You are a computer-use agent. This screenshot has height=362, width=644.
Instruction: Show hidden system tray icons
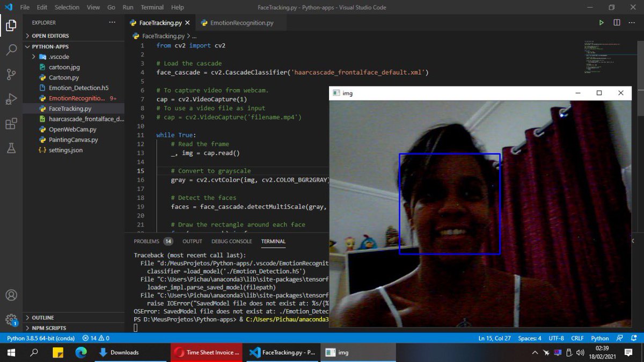(x=535, y=352)
